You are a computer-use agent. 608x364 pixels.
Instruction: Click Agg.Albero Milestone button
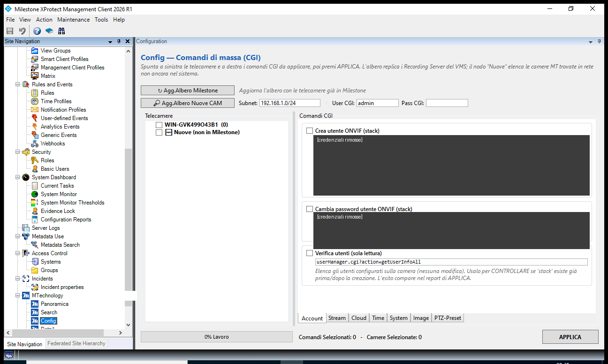[x=188, y=91]
